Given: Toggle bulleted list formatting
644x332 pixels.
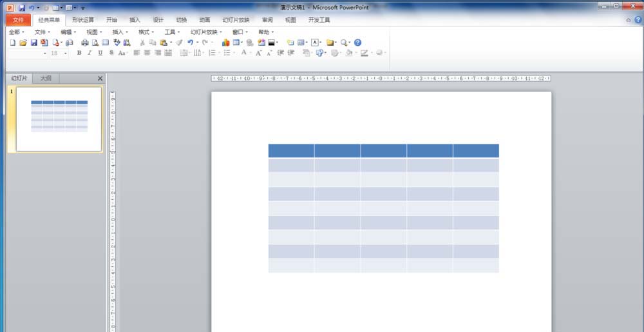Looking at the screenshot, I should tap(227, 53).
